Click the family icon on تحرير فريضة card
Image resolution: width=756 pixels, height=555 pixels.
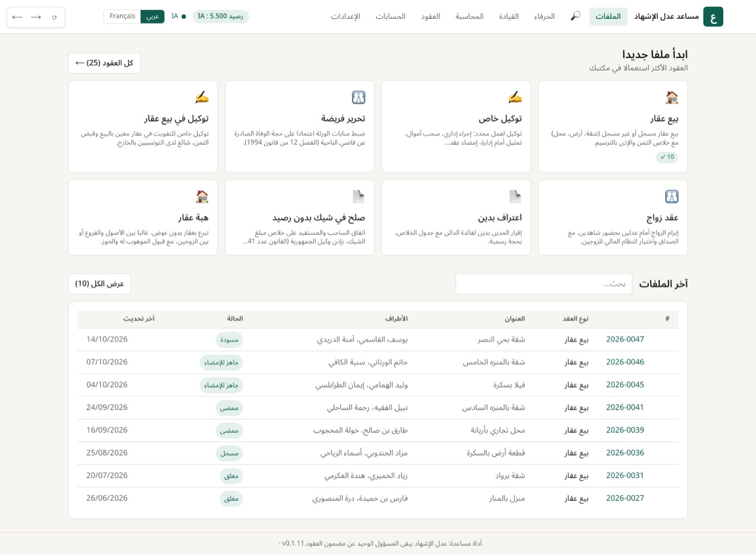(358, 97)
